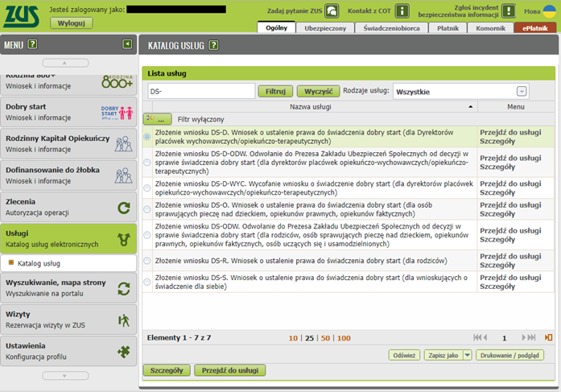The height and width of the screenshot is (392, 561).
Task: Switch to the ePłatnik tab
Action: (535, 28)
